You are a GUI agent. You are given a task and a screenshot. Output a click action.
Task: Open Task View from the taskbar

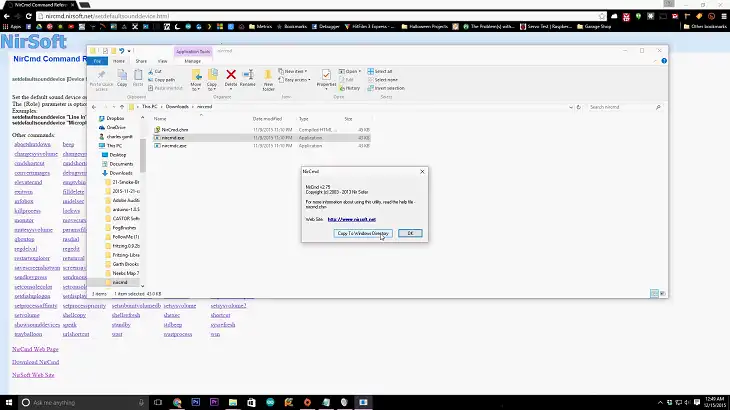tap(158, 402)
